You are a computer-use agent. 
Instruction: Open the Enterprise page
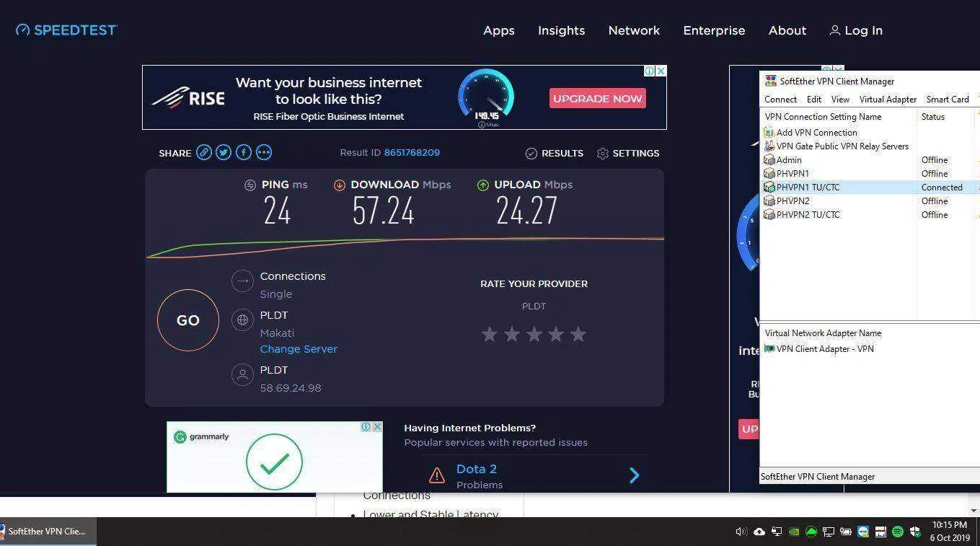[x=714, y=30]
